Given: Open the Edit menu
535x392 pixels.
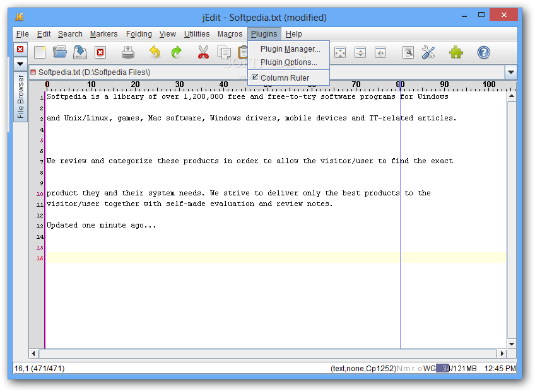Looking at the screenshot, I should [x=44, y=34].
